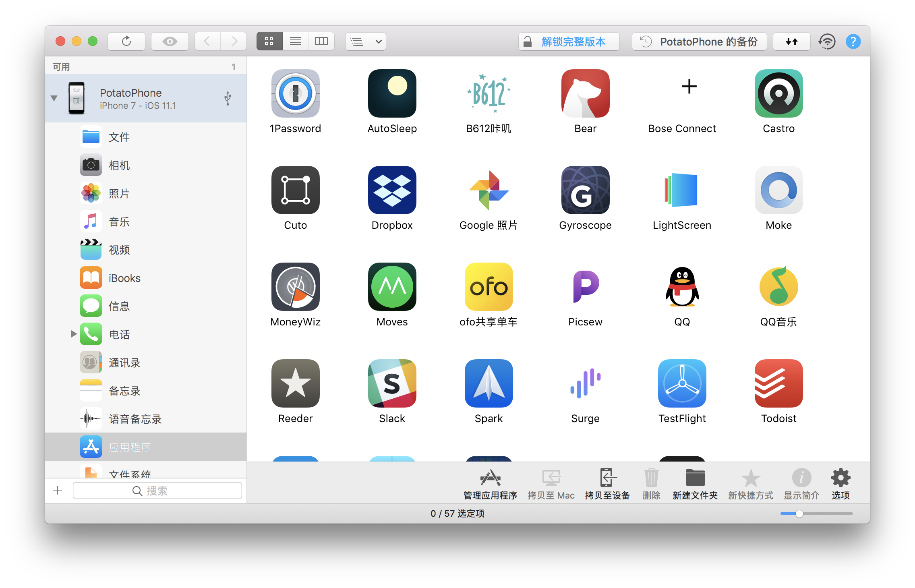Open help with the question mark
The width and height of the screenshot is (915, 588).
(853, 41)
